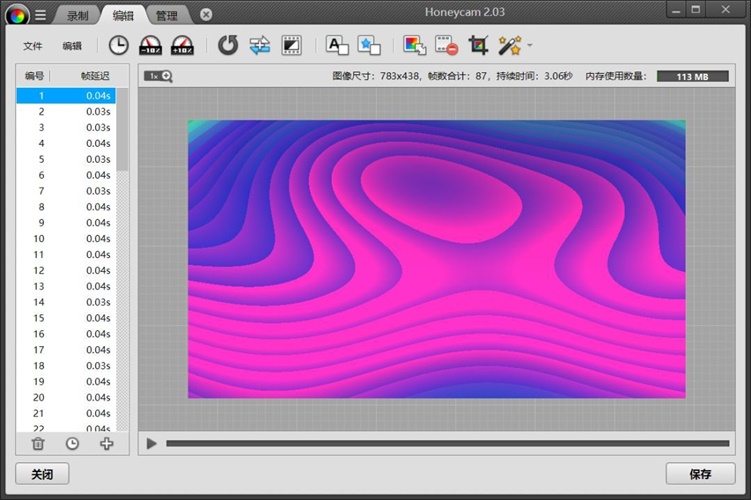Click the decrease speed -10% gauge icon
This screenshot has width=751, height=500.
click(x=150, y=45)
